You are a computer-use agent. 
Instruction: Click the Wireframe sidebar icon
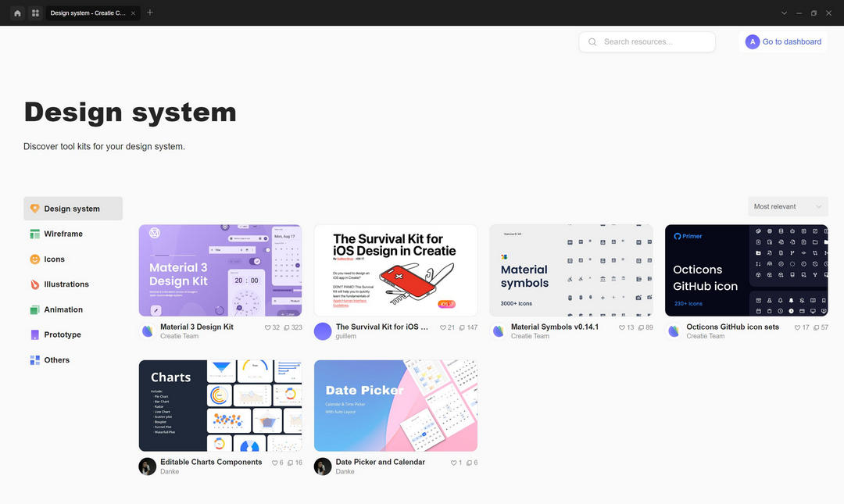[x=34, y=234]
